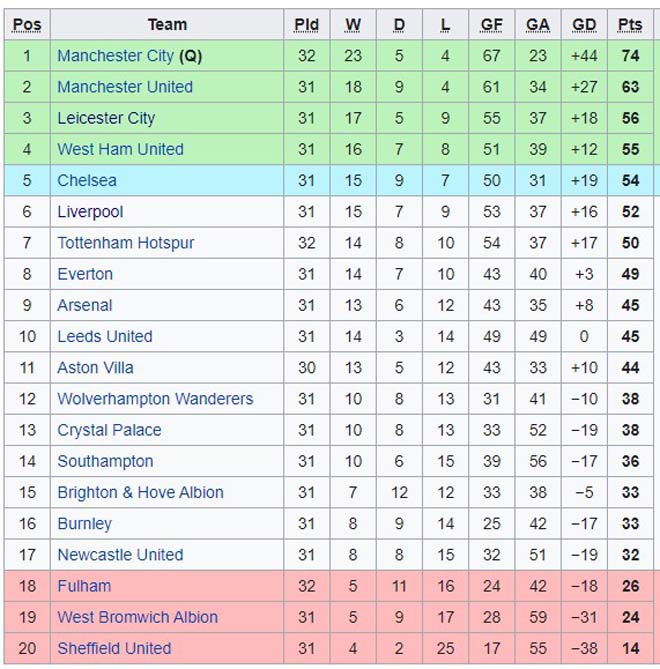Open the Sheffield United link
The width and height of the screenshot is (660, 669).
[114, 648]
